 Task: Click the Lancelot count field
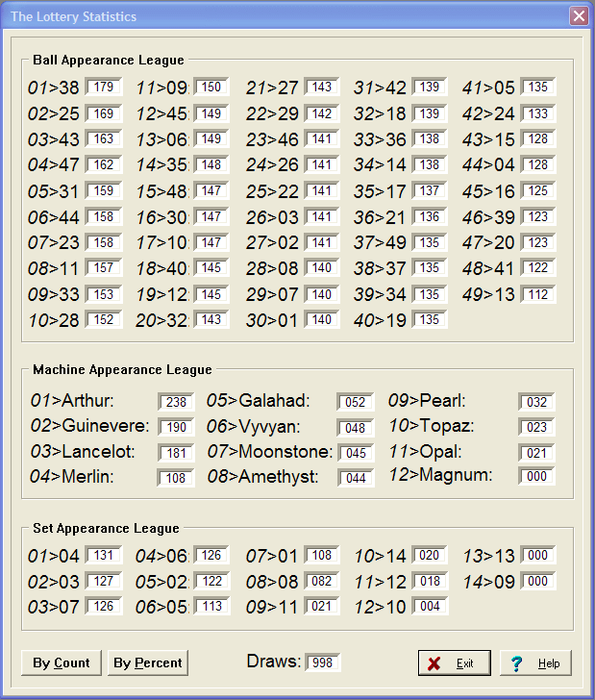pyautogui.click(x=177, y=452)
